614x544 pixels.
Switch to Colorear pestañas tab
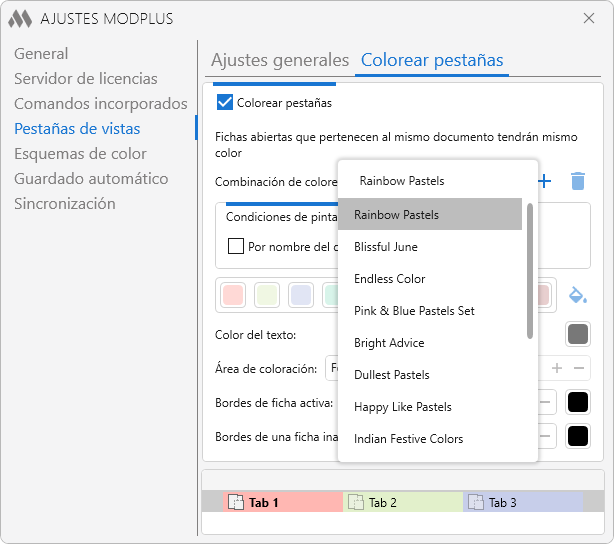coord(432,60)
